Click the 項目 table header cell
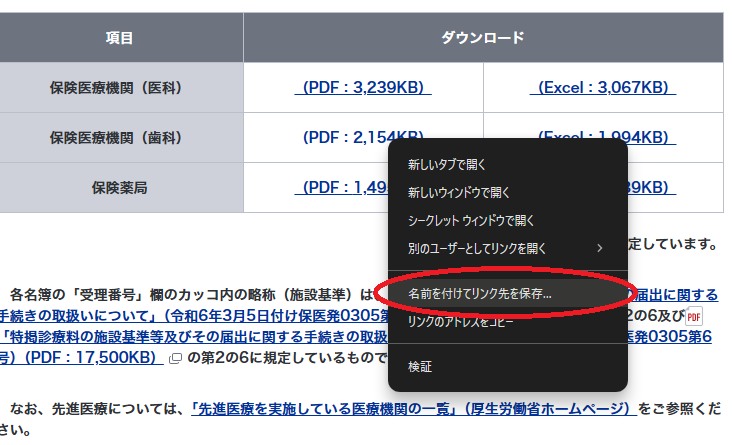 [x=120, y=38]
